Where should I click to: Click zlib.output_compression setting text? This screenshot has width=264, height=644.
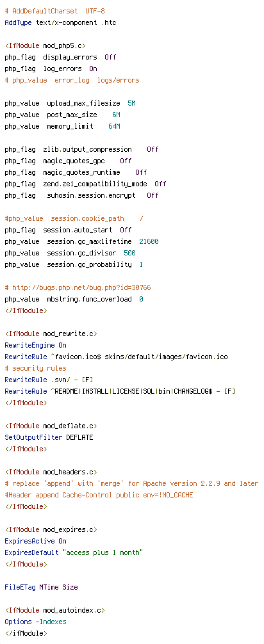[x=88, y=149]
